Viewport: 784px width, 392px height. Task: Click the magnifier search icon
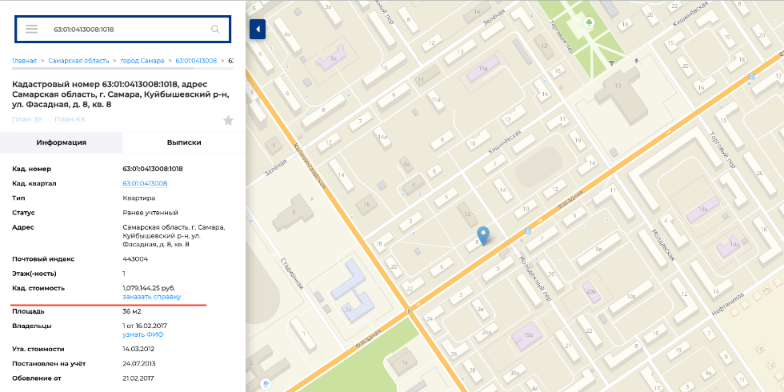pos(215,29)
